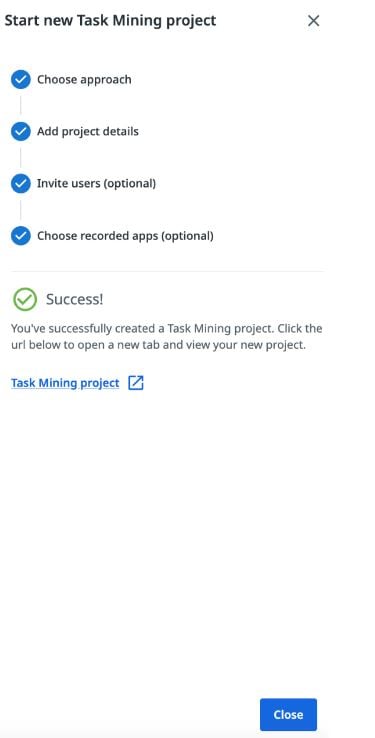Select the Choose approach step label
Screen dimensions: 375x738
[84, 80]
